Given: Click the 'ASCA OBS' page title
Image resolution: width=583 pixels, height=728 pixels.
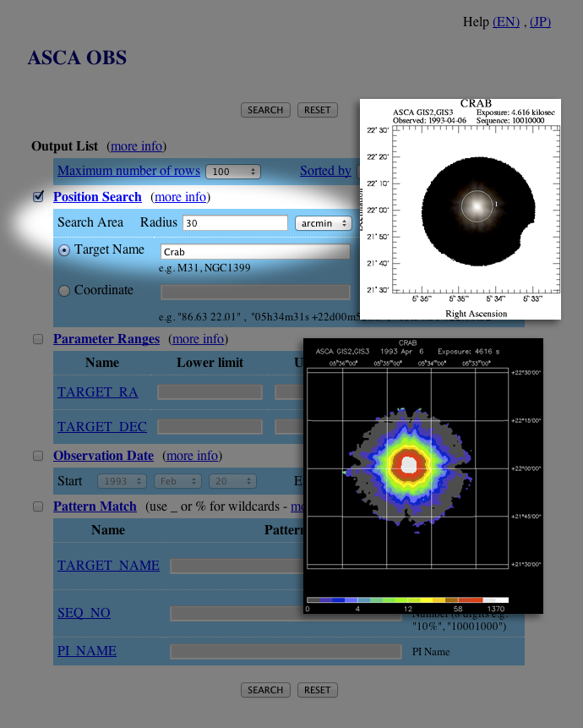Looking at the screenshot, I should pyautogui.click(x=77, y=57).
